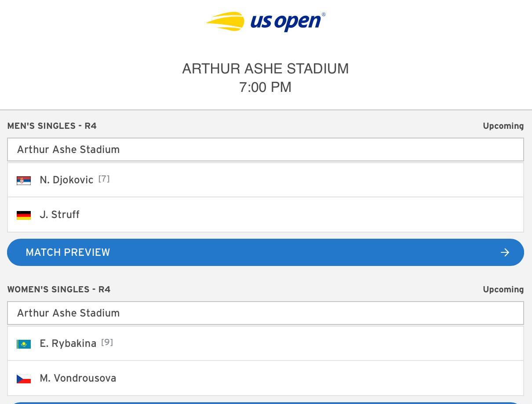Screen dimensions: 532x404
Task: Select player E. Rybakina
Action: [x=68, y=343]
